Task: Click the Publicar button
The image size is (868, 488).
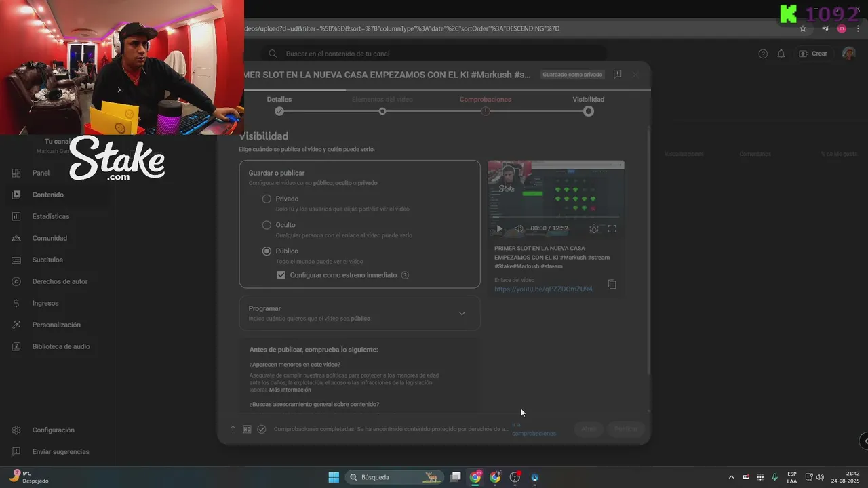Action: [625, 429]
